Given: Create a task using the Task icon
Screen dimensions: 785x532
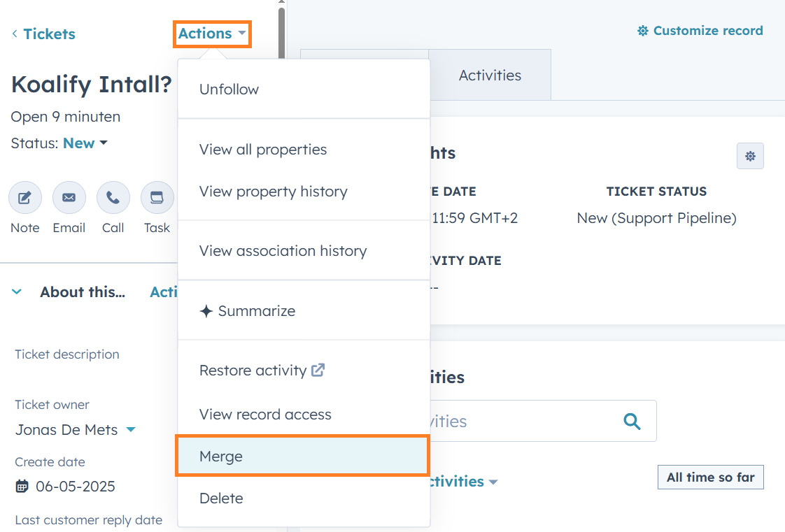Looking at the screenshot, I should 157,197.
